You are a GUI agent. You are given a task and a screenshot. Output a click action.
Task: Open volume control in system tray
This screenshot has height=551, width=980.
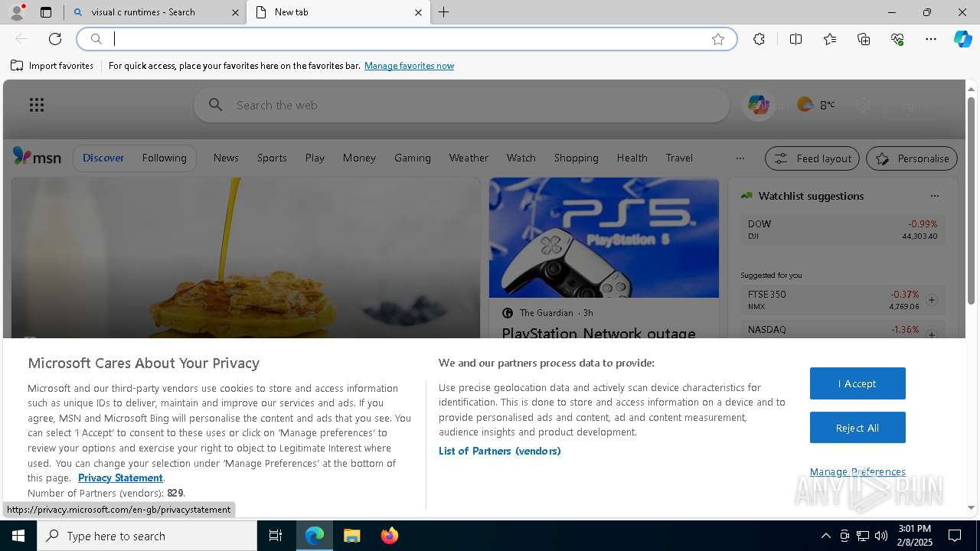tap(881, 536)
